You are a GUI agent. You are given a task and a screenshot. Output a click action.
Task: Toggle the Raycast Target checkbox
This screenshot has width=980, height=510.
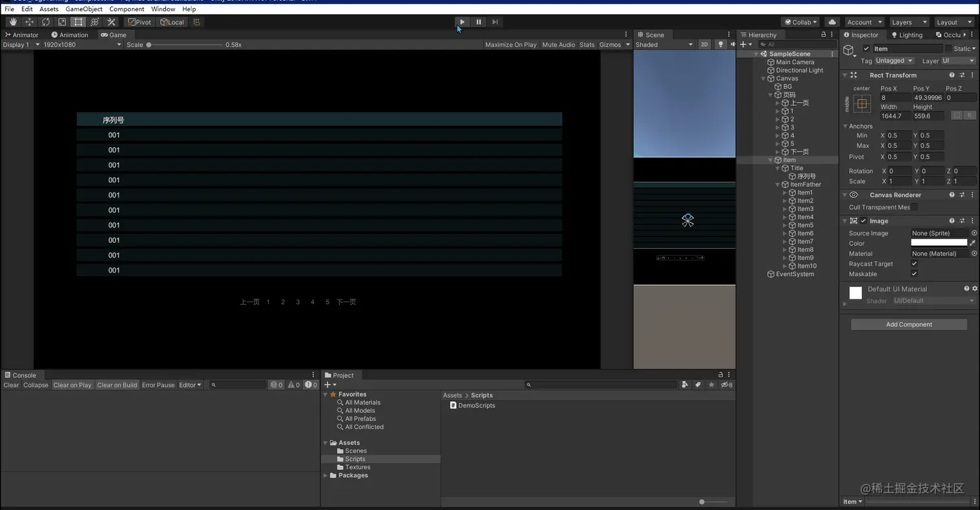pos(914,264)
